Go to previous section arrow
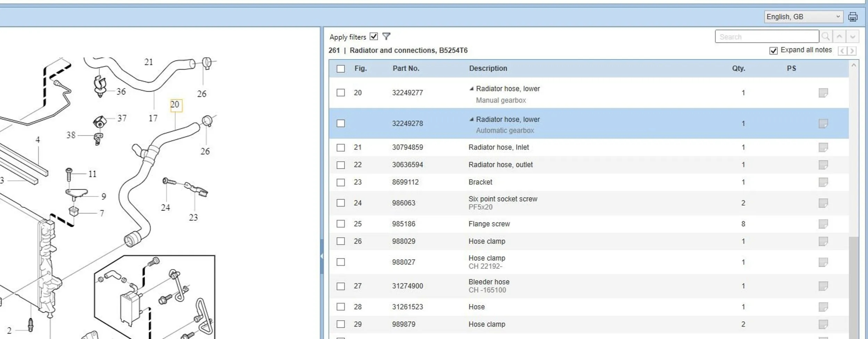This screenshot has height=339, width=868. (x=843, y=51)
